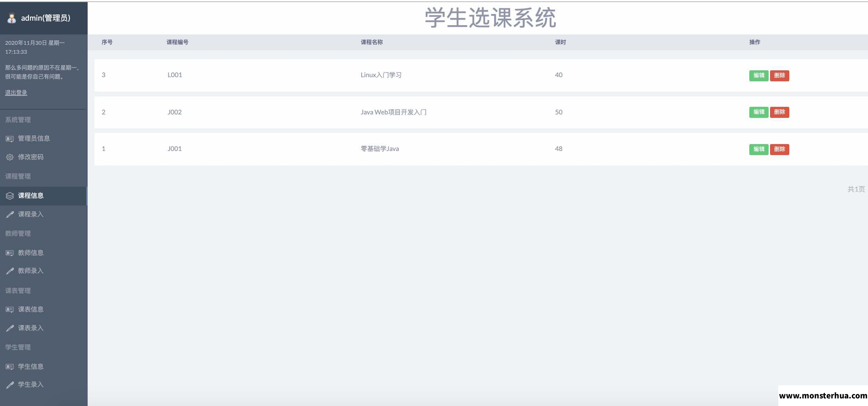Click the admin(管理员) username label
The height and width of the screenshot is (406, 868).
click(x=46, y=18)
